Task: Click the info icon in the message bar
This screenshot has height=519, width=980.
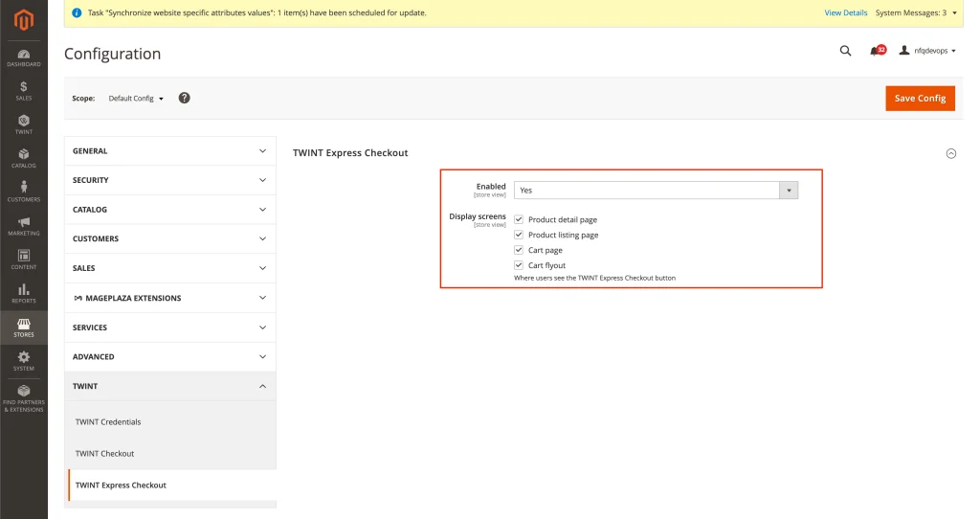Action: (x=77, y=12)
